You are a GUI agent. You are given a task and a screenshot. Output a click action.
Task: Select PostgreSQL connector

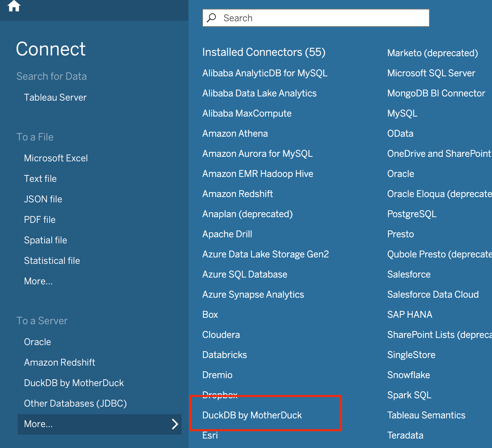pos(412,214)
